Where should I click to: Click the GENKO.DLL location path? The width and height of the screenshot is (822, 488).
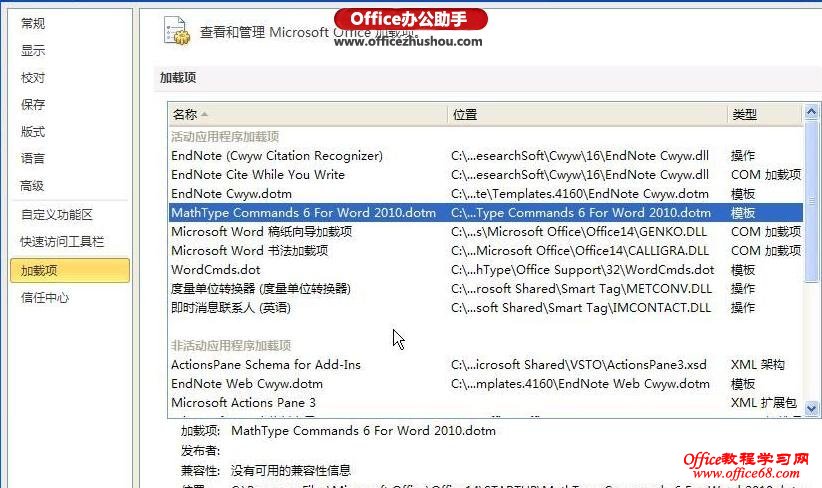tap(579, 232)
